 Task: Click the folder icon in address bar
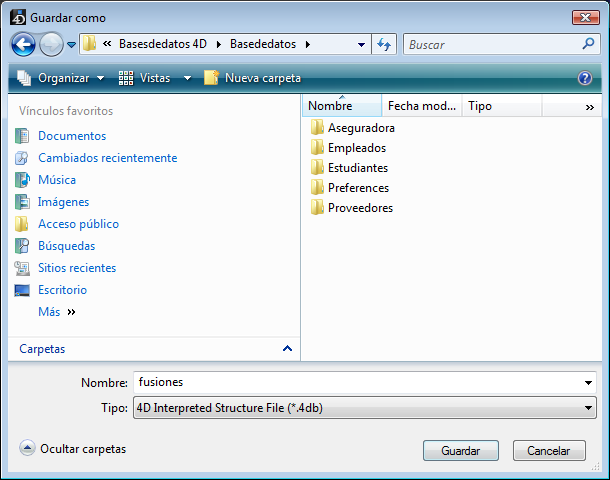[90, 44]
